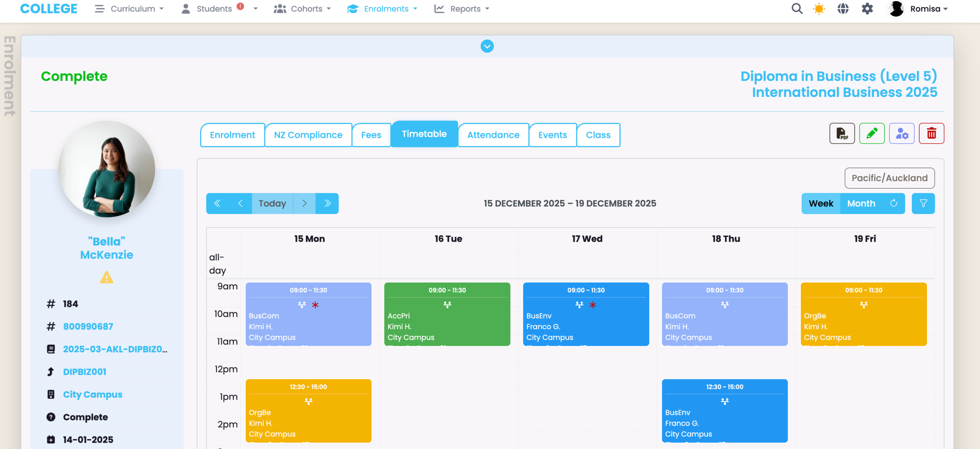Jump back with double-left chevron button
Image resolution: width=980 pixels, height=449 pixels.
[x=217, y=203]
